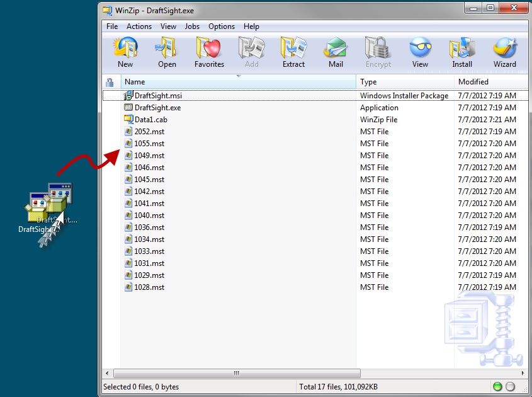The height and width of the screenshot is (397, 532).
Task: Open the Actions menu
Action: [139, 26]
